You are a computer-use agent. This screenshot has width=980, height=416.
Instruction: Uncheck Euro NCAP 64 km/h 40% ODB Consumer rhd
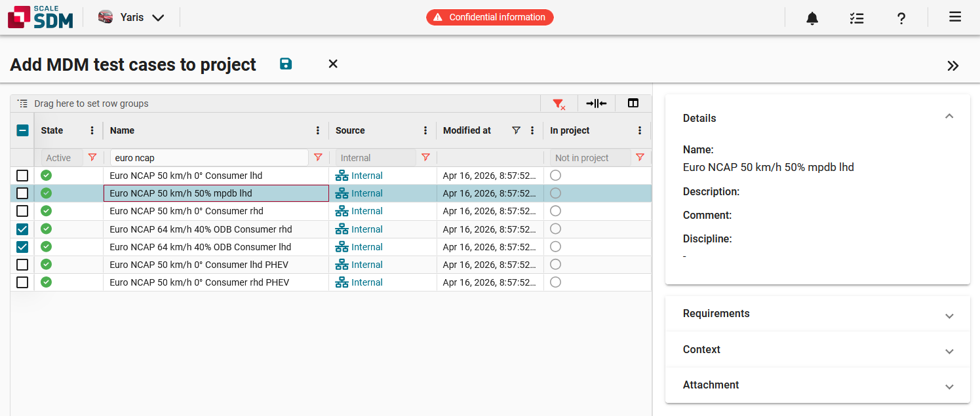pos(22,229)
